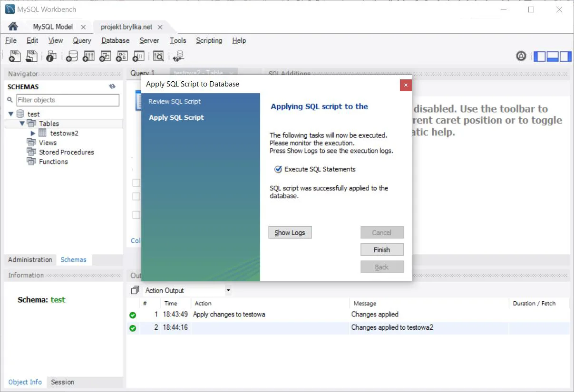This screenshot has height=392, width=574.
Task: Select Review SQL Script wizard step
Action: pyautogui.click(x=175, y=101)
